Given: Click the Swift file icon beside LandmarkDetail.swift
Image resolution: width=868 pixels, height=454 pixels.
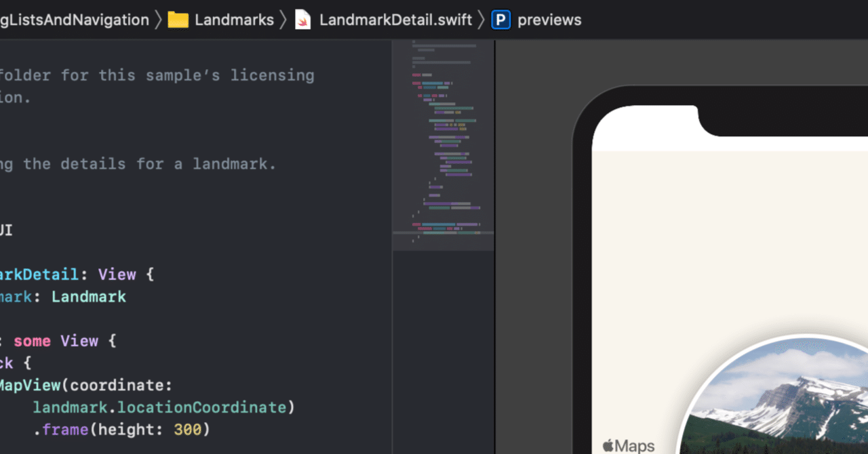Looking at the screenshot, I should pos(301,20).
